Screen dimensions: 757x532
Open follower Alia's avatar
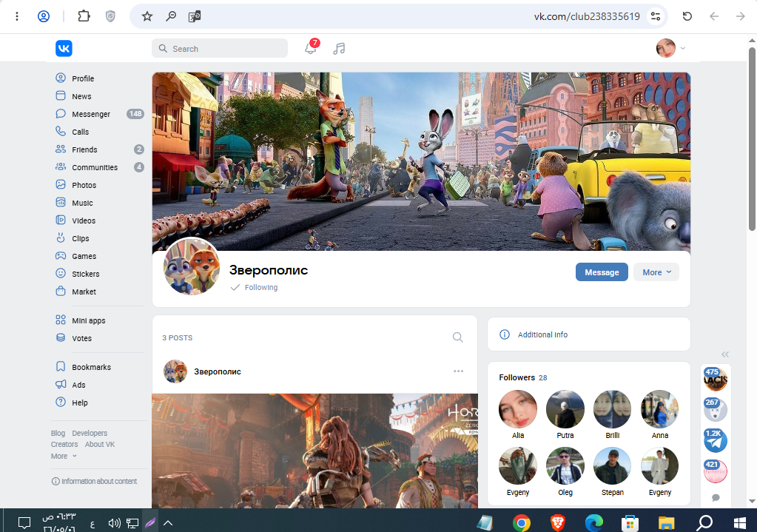pyautogui.click(x=517, y=409)
